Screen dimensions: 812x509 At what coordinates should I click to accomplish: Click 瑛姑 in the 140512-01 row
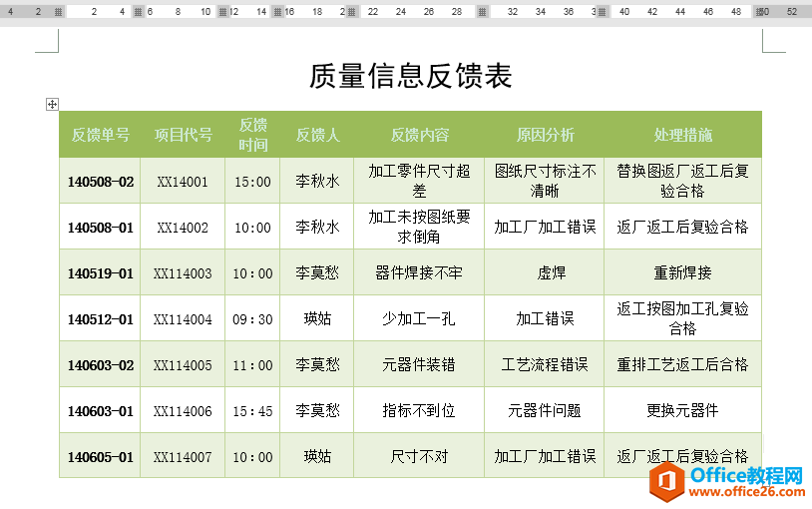pos(317,318)
